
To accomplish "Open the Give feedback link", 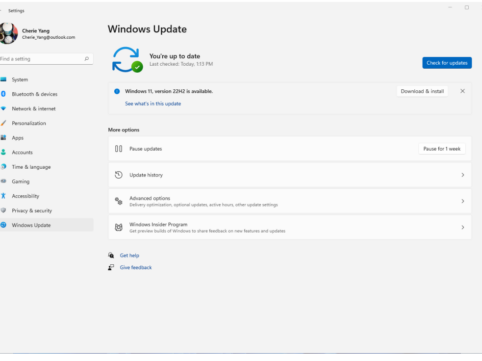I will click(136, 267).
